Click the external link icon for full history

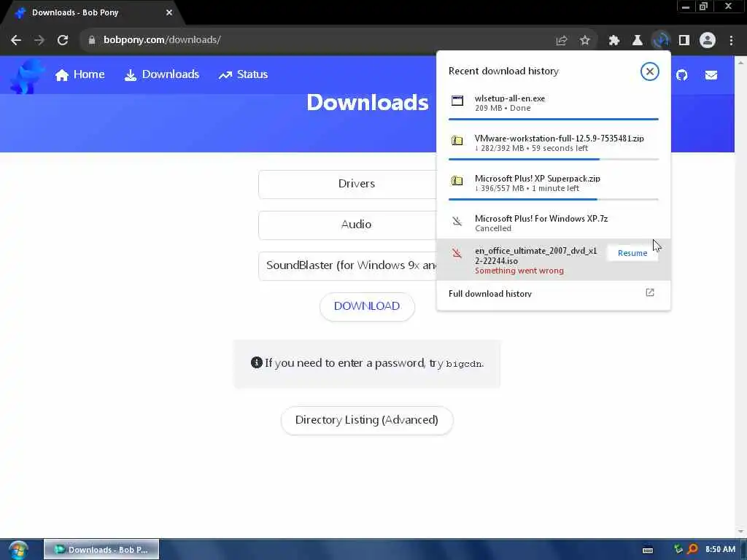(650, 293)
